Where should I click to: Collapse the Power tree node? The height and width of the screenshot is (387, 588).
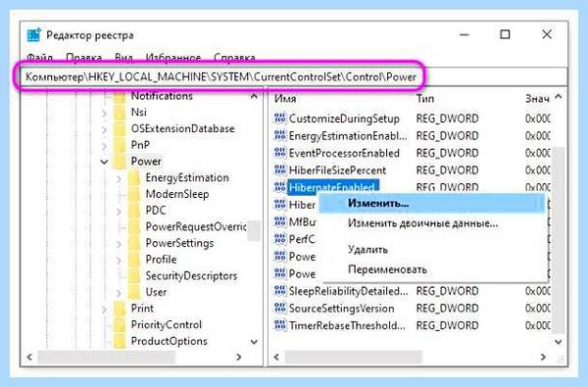coord(104,162)
